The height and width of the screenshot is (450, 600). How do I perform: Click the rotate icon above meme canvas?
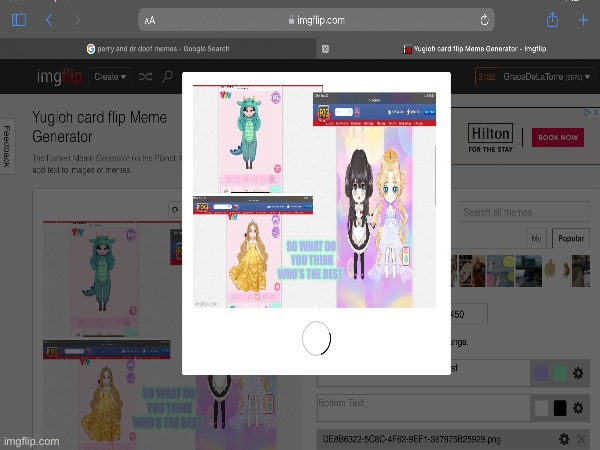click(x=175, y=209)
